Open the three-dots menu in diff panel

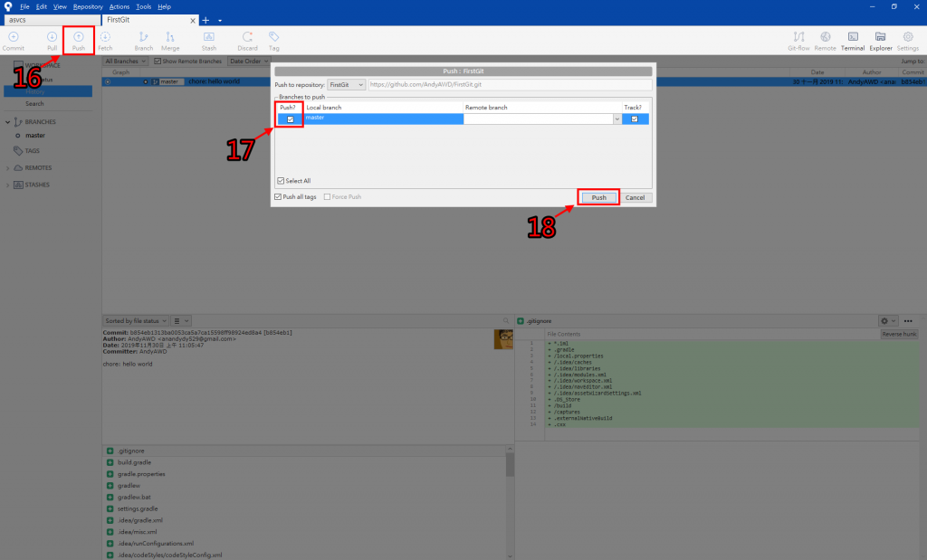pyautogui.click(x=908, y=321)
